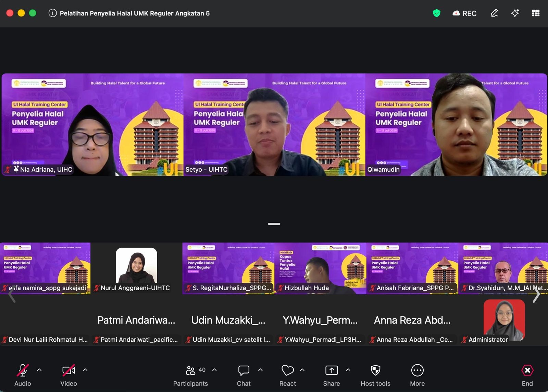Click muted mic icon beside Nurul Anggraeni-UIHTC
Image resolution: width=548 pixels, height=392 pixels.
pos(97,288)
